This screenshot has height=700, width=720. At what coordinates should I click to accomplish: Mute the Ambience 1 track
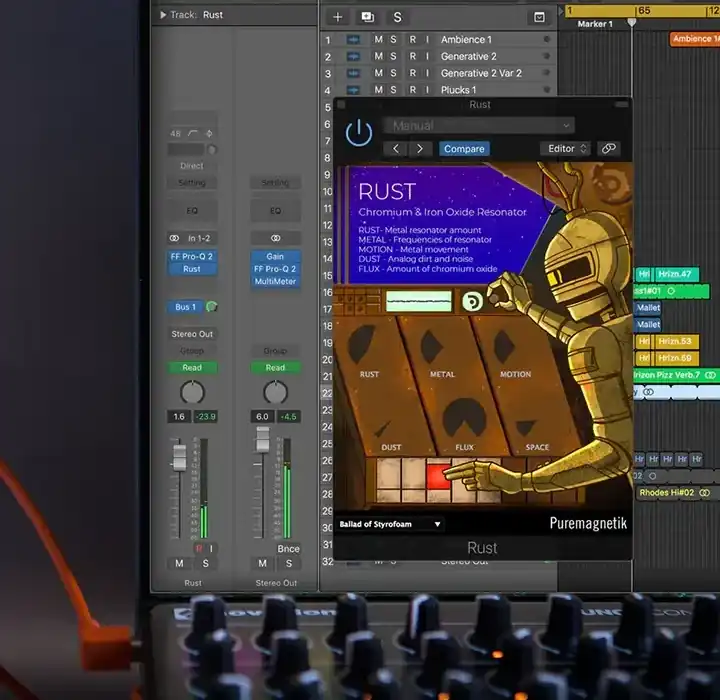[x=378, y=40]
